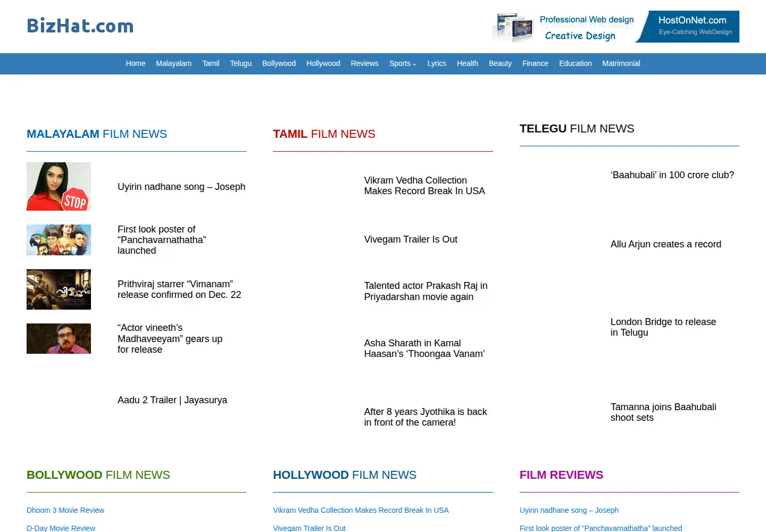Select Health in the navigation bar
The height and width of the screenshot is (532, 766).
[468, 63]
